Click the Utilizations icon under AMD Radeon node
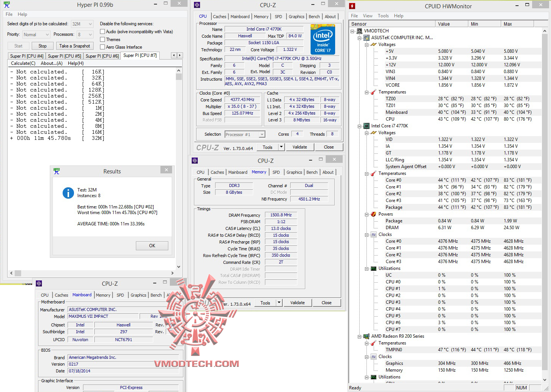The height and width of the screenshot is (392, 551). pyautogui.click(x=374, y=377)
